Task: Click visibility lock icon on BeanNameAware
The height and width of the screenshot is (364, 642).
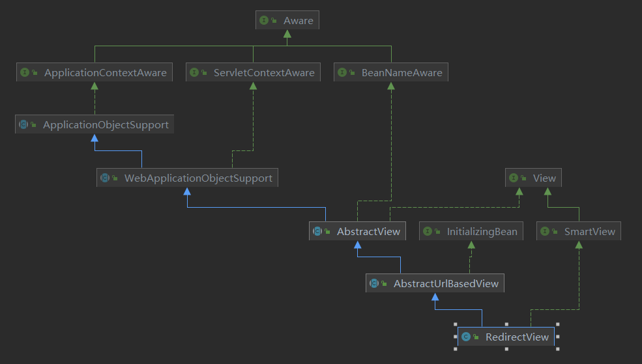Action: coord(352,72)
